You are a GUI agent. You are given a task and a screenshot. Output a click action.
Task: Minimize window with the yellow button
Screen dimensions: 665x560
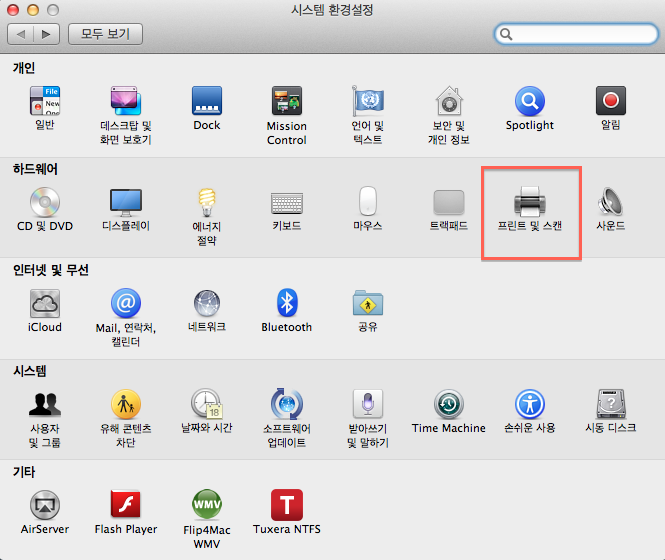[x=33, y=10]
